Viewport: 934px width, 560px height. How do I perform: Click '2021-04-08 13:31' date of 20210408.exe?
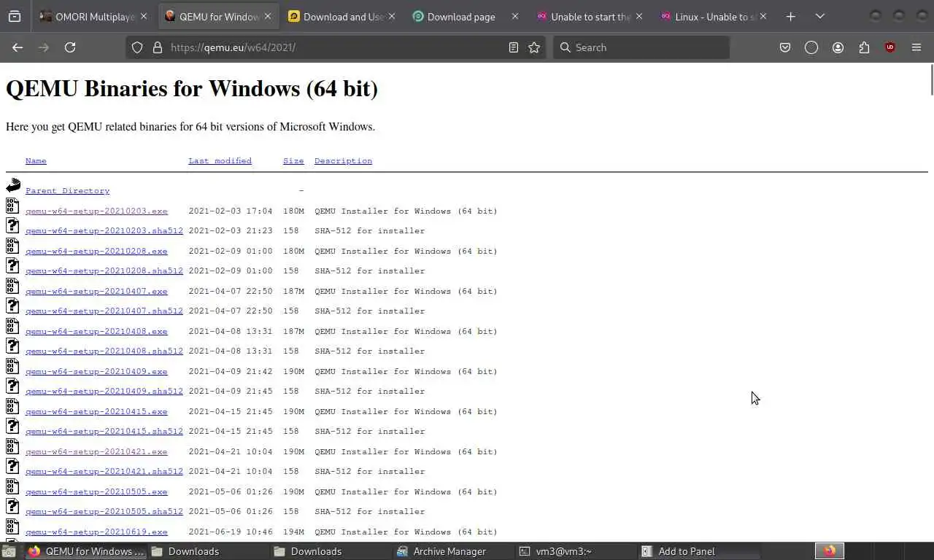point(231,332)
